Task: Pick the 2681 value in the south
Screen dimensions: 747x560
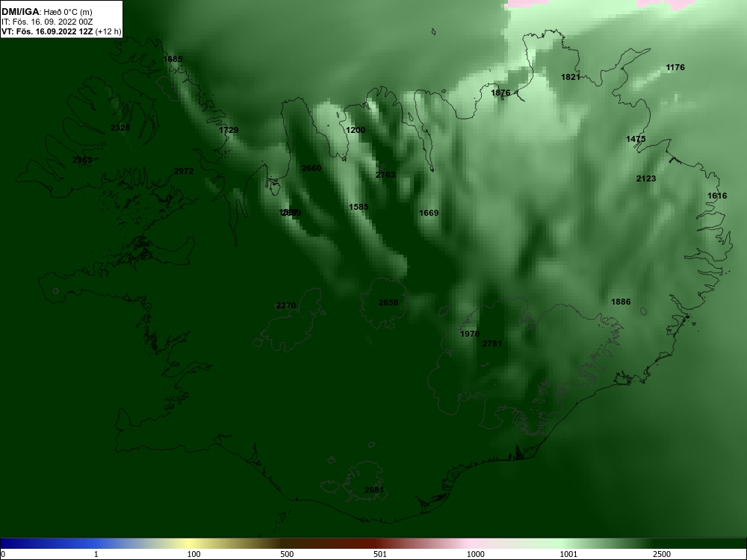Action: 374,490
